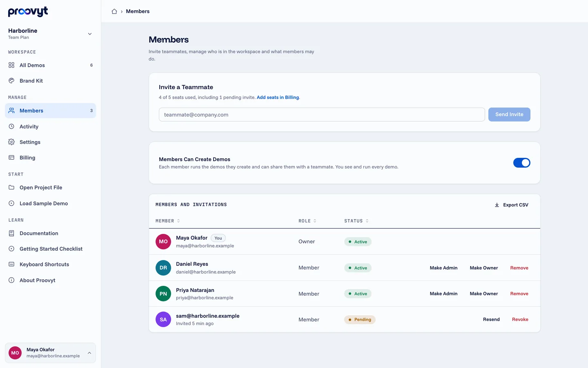Image resolution: width=588 pixels, height=368 pixels.
Task: Make Daniel Reyes an admin
Action: [443, 268]
